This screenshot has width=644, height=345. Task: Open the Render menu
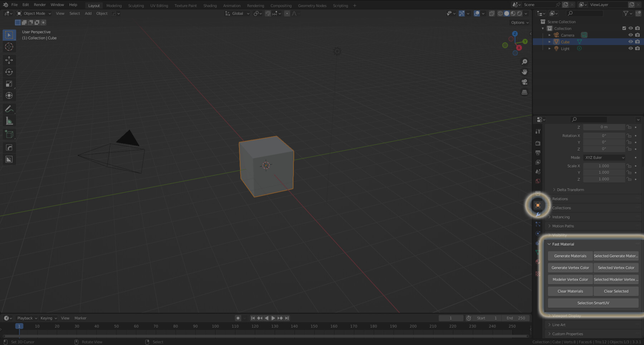[x=40, y=5]
